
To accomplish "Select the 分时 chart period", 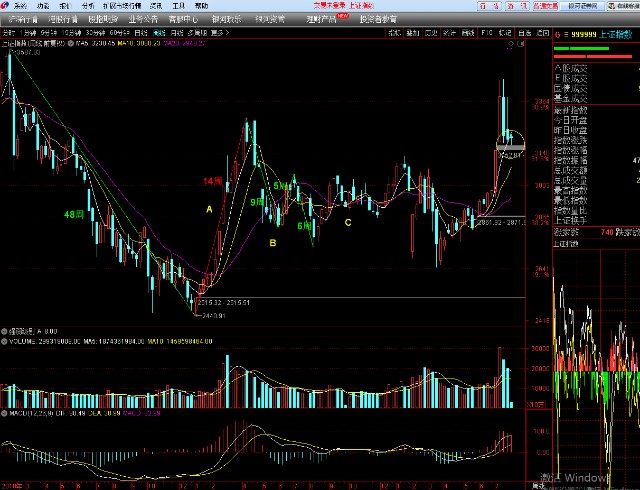I will 9,33.
